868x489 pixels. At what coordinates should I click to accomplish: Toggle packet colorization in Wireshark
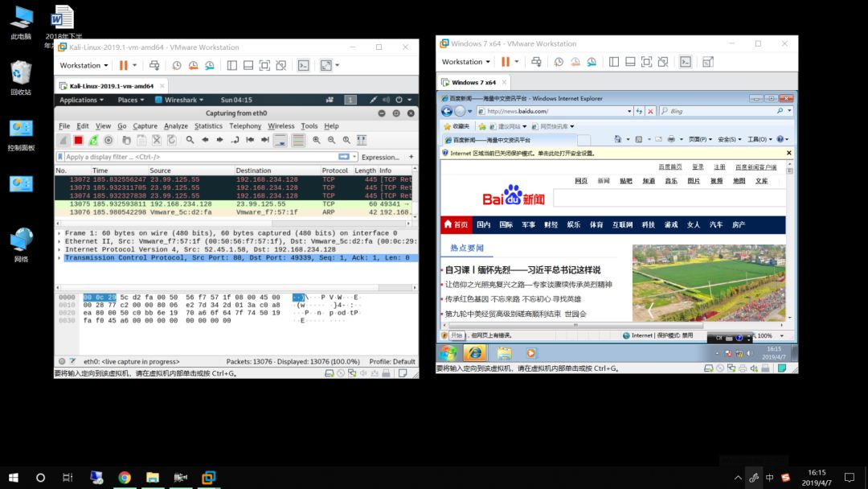coord(298,140)
